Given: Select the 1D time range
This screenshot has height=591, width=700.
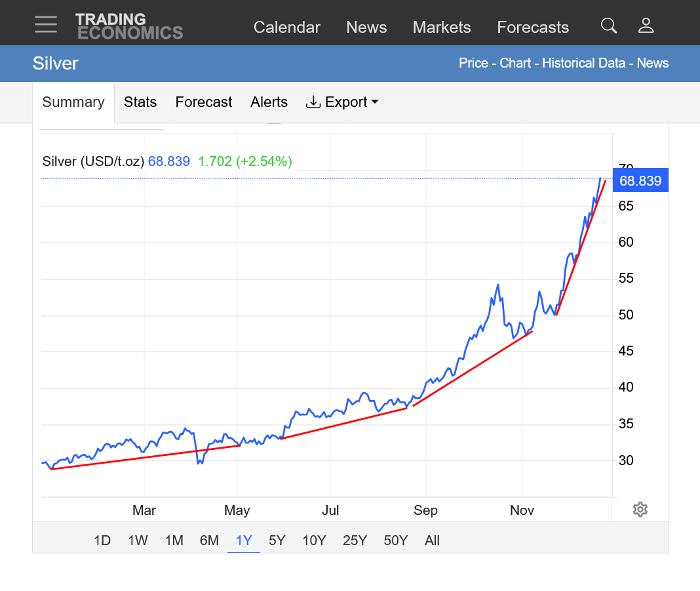Looking at the screenshot, I should pyautogui.click(x=102, y=540).
